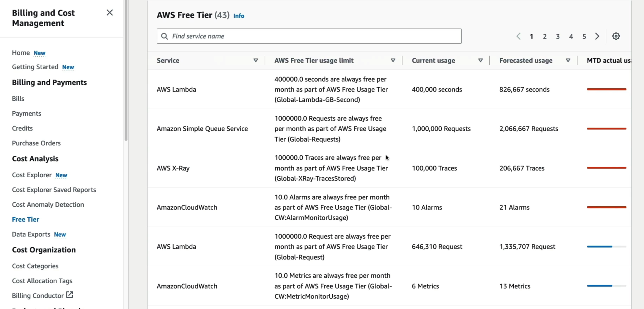Click the sidebar vertical scrollbar
The height and width of the screenshot is (309, 644).
click(126, 71)
